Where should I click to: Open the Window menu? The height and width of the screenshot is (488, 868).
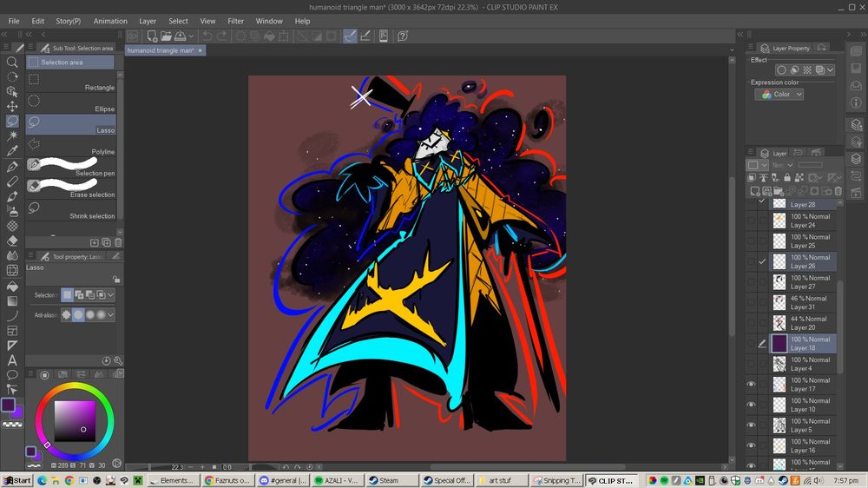[269, 21]
